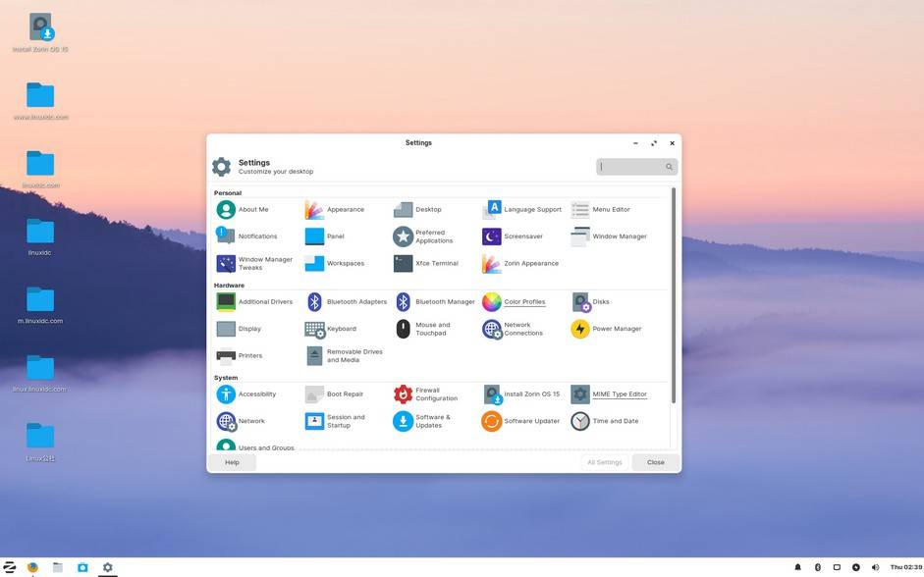Image resolution: width=924 pixels, height=577 pixels.
Task: Click the Help button
Action: pyautogui.click(x=232, y=461)
